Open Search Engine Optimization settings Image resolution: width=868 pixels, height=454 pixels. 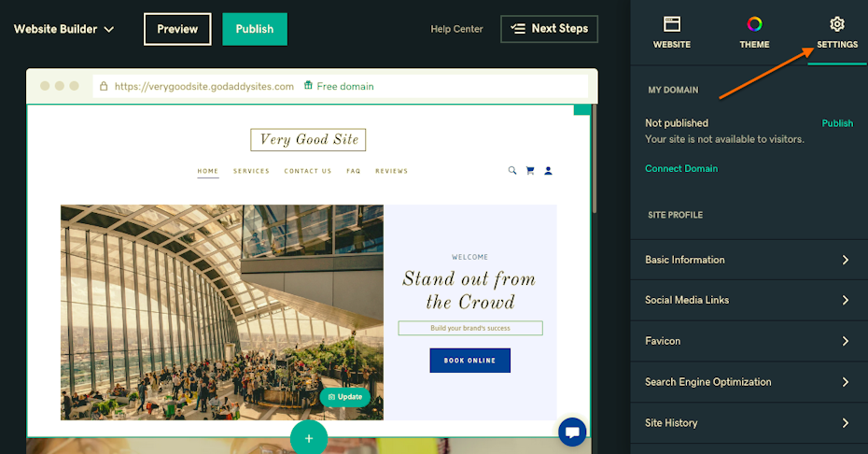749,382
